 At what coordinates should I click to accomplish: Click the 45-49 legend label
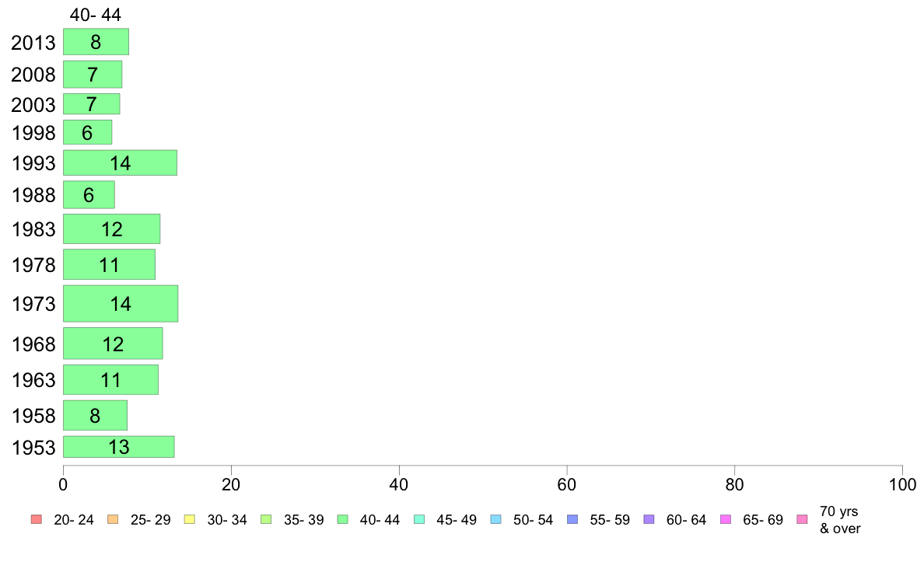click(x=456, y=520)
